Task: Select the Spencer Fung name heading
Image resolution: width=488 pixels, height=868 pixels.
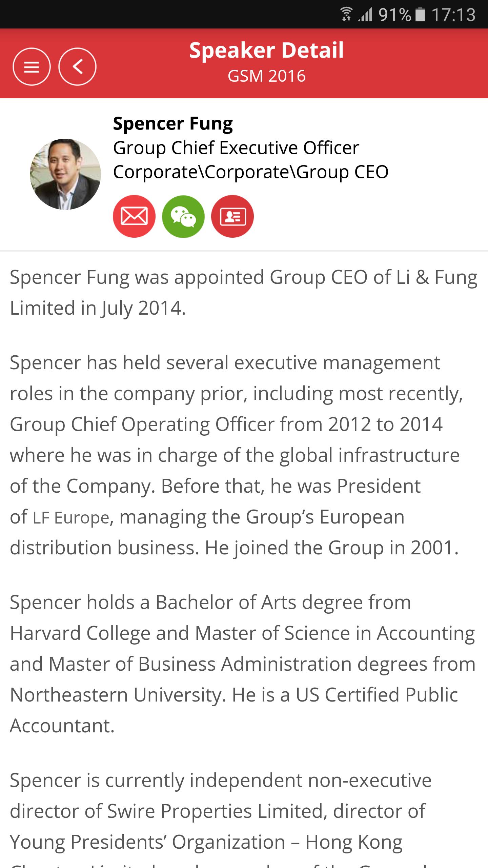Action: [173, 123]
